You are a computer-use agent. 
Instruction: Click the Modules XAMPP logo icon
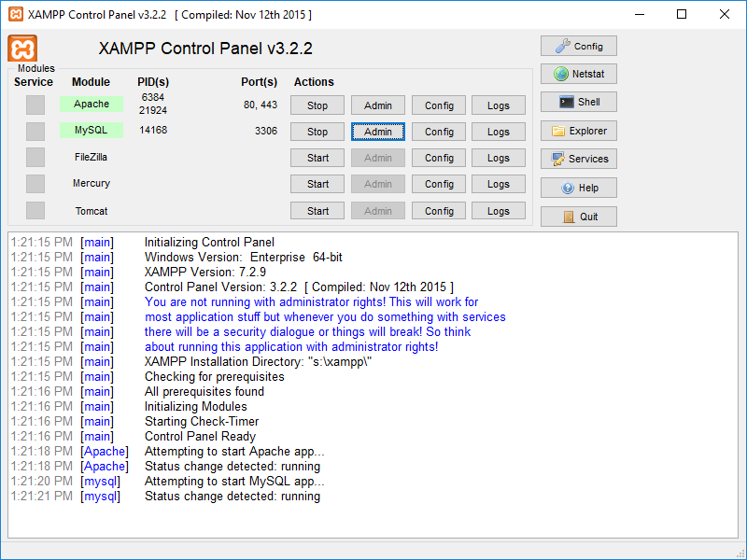[24, 49]
